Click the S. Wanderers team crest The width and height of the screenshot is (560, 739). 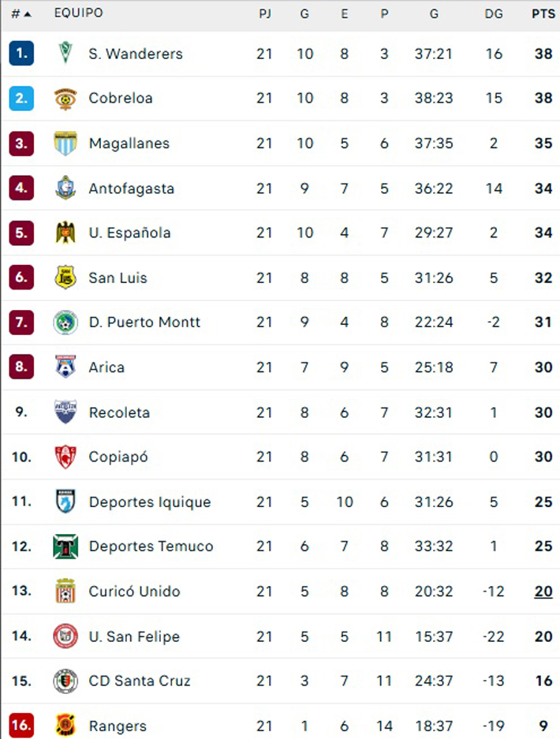pyautogui.click(x=65, y=53)
